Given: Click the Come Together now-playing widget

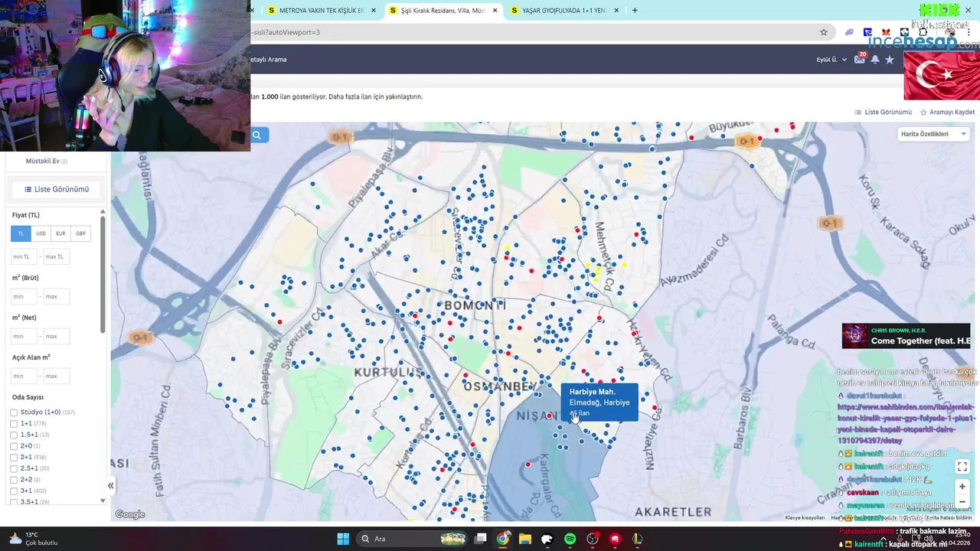Looking at the screenshot, I should coord(906,336).
